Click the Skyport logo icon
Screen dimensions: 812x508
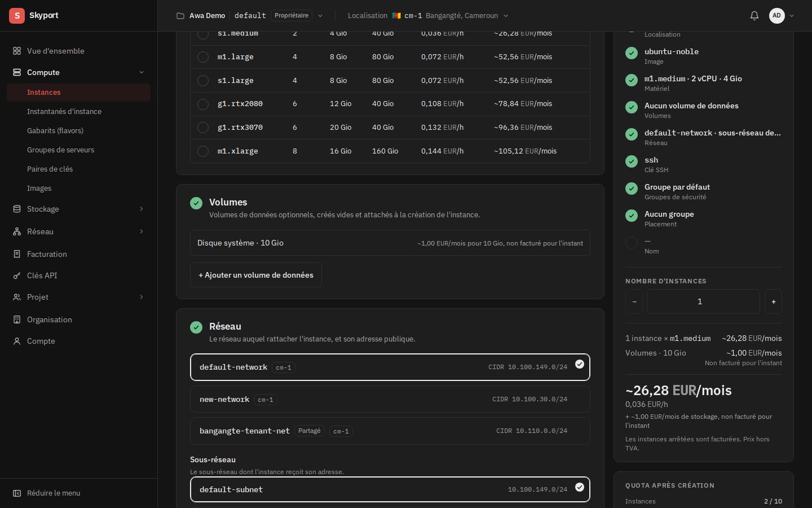(17, 16)
